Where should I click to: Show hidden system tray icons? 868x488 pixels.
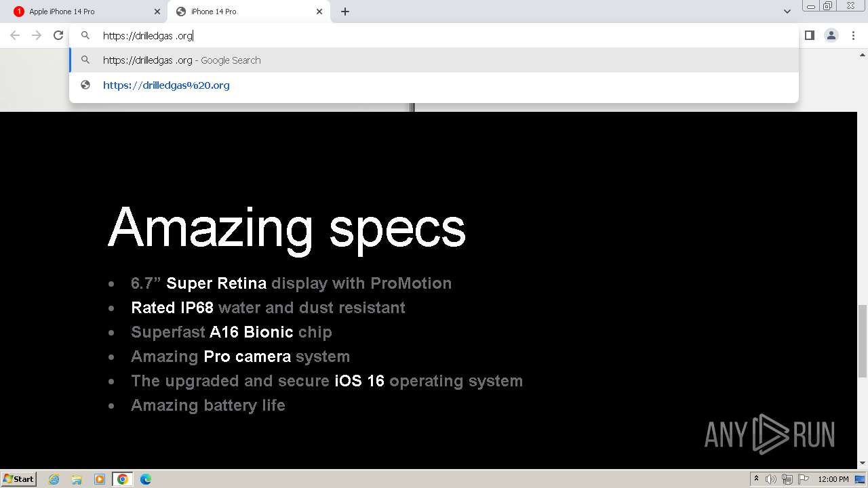[756, 479]
